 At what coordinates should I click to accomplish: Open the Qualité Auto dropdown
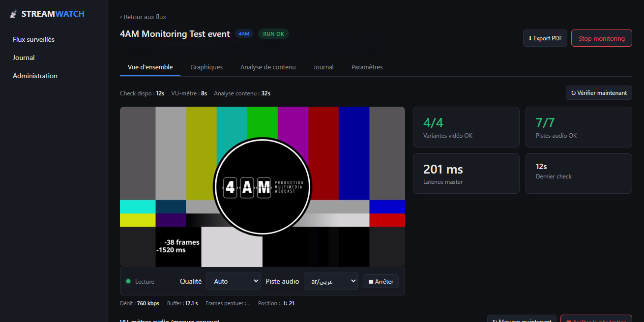pyautogui.click(x=234, y=281)
